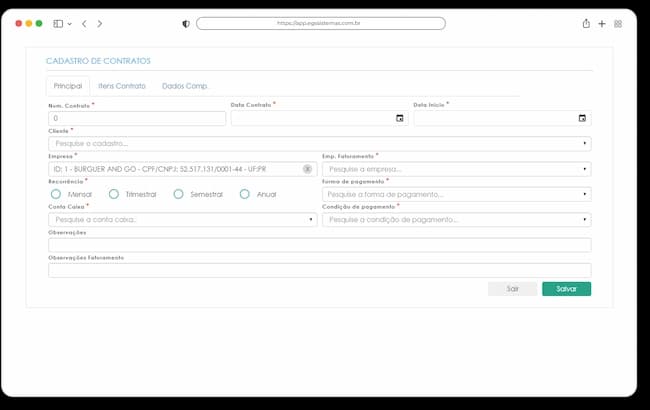This screenshot has height=410, width=650.
Task: Click the browser address bar
Action: pos(321,23)
